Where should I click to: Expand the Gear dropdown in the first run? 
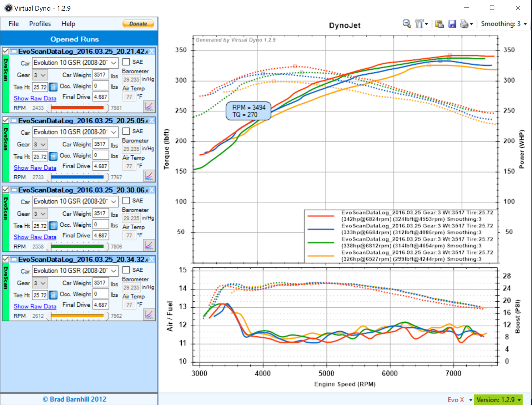click(40, 75)
